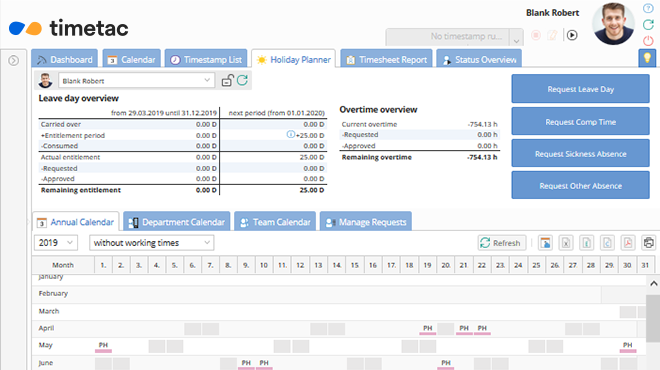Click the PH marker on April 22
660x370 pixels.
482,329
